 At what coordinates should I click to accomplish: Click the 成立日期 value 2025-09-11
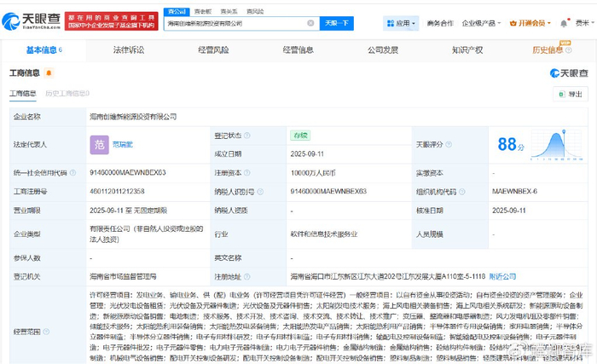(307, 153)
